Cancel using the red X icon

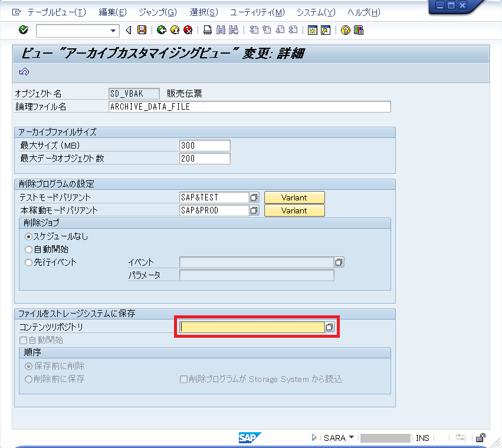click(x=188, y=30)
